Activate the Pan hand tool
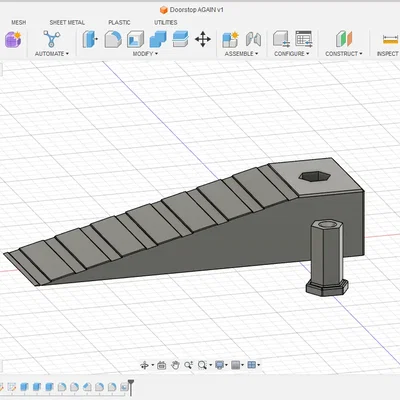This screenshot has height=400, width=400. 175,365
